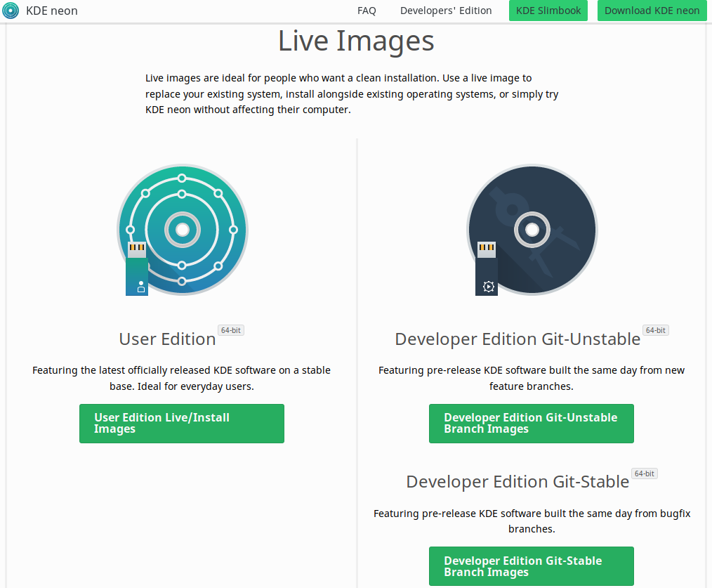The image size is (712, 588).
Task: Open Developer Edition Git-Unstable Branch Images
Action: coord(532,424)
